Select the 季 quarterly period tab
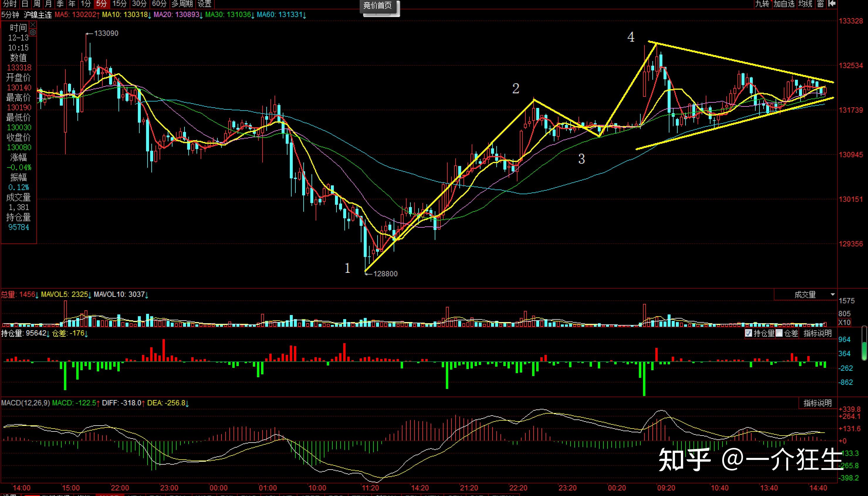Image resolution: width=868 pixels, height=496 pixels. 60,4
